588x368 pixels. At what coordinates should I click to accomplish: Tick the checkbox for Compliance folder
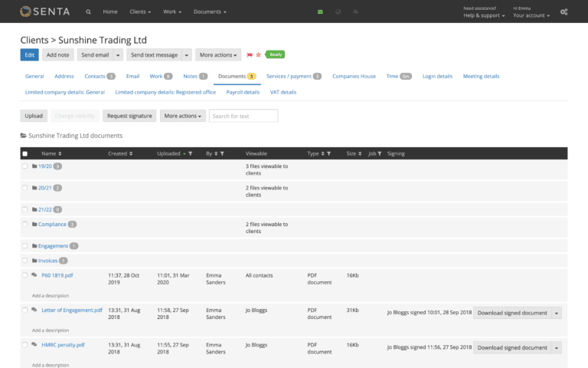pyautogui.click(x=25, y=224)
